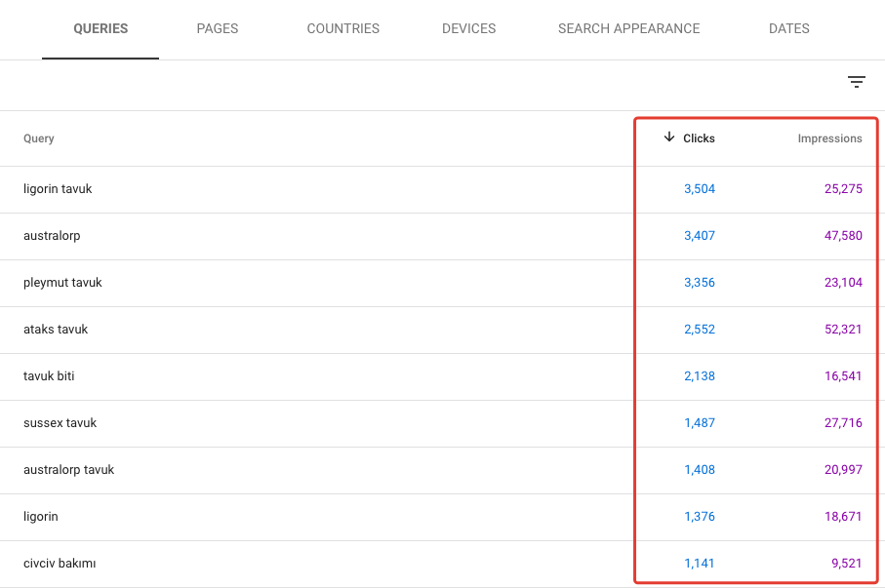Click the 20,997 impressions value

843,470
